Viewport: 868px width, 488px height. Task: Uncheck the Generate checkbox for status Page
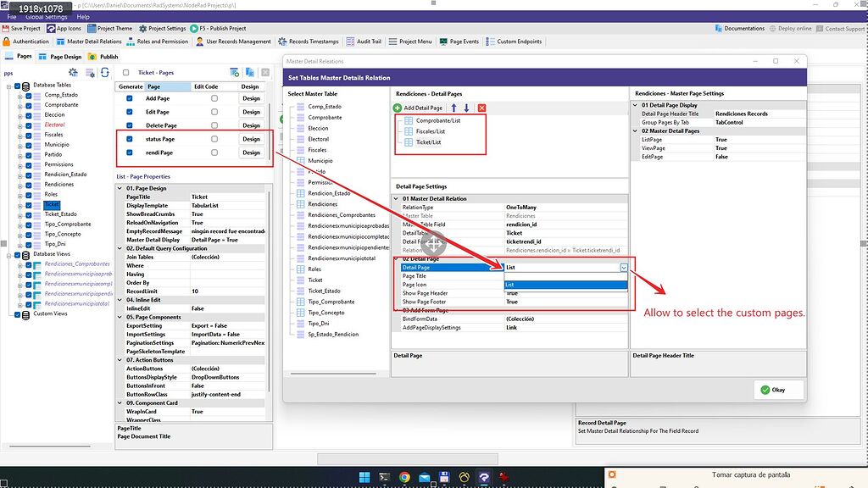130,139
